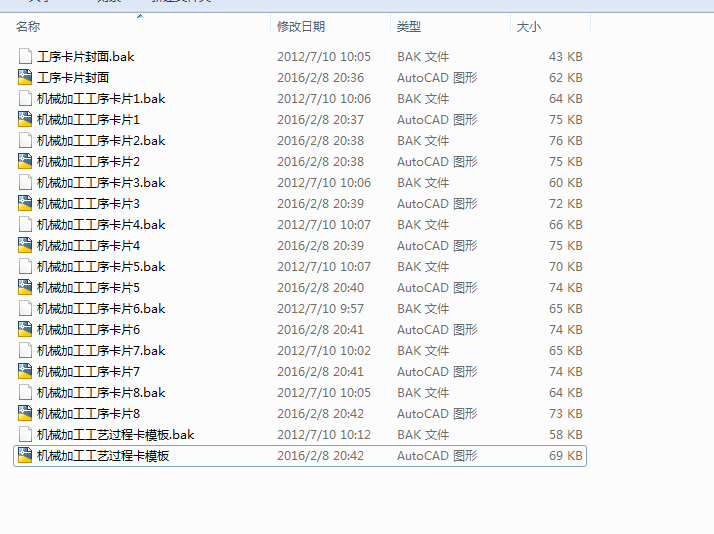Screen dimensions: 714x534
Task: Click the AutoCAD icon of 机械加工工序卡片7
Action: point(25,371)
